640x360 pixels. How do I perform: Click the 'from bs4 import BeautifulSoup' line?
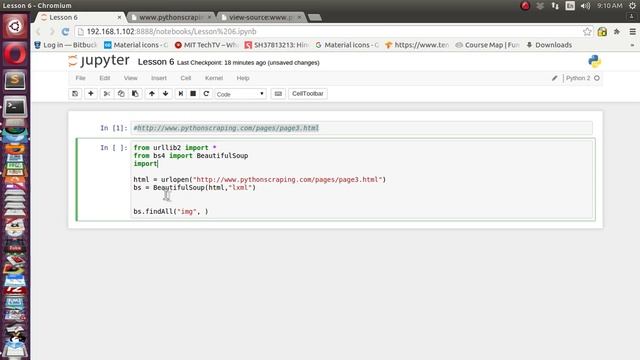[x=191, y=156]
